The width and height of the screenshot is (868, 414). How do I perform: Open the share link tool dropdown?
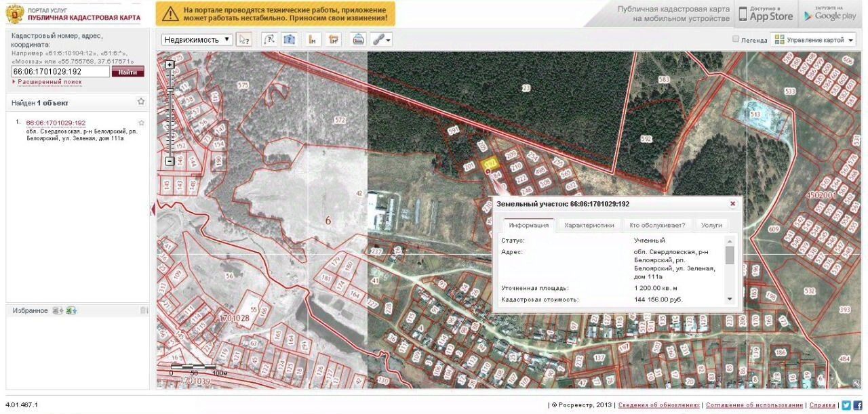coord(382,39)
